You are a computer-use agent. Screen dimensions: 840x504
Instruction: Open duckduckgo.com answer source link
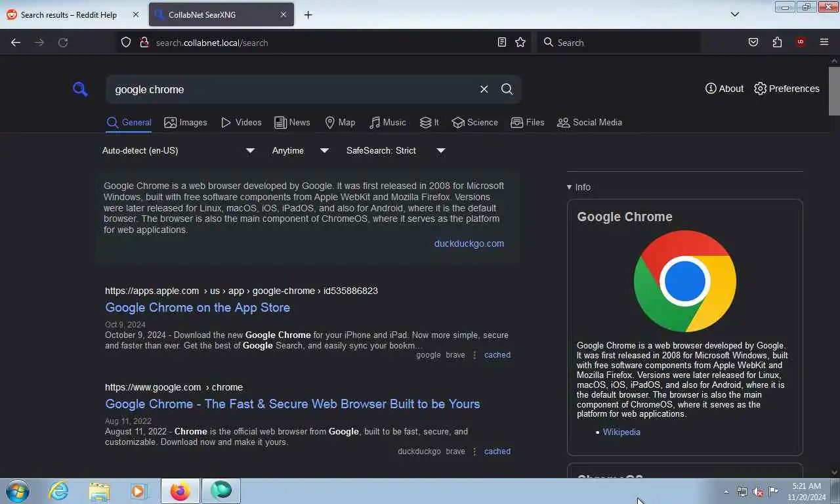click(x=469, y=243)
